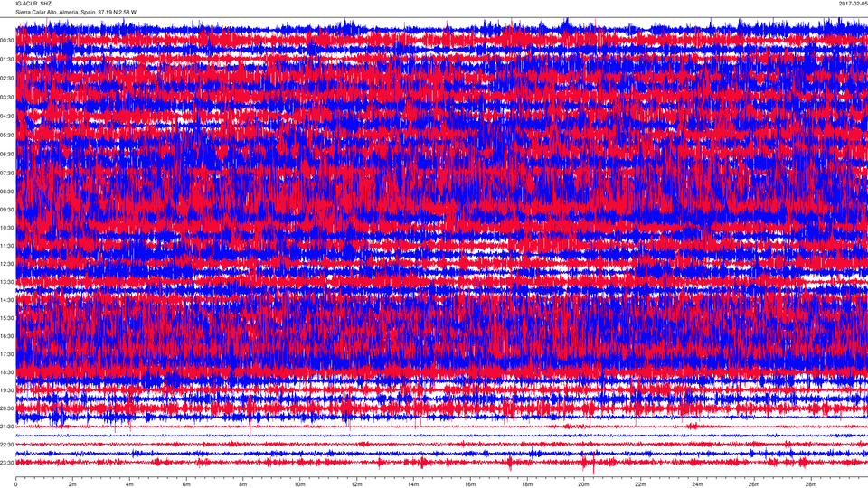Select the "22:30" time row label

(x=7, y=445)
